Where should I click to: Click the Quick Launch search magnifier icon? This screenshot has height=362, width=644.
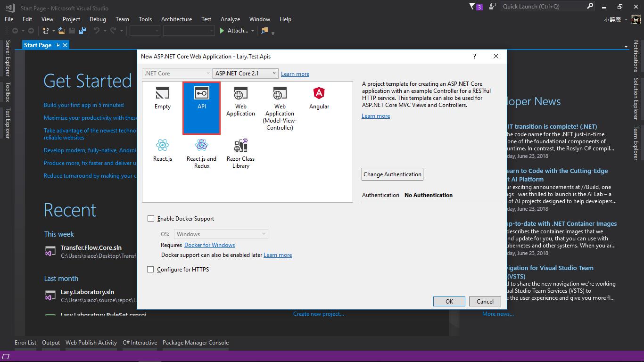[590, 6]
